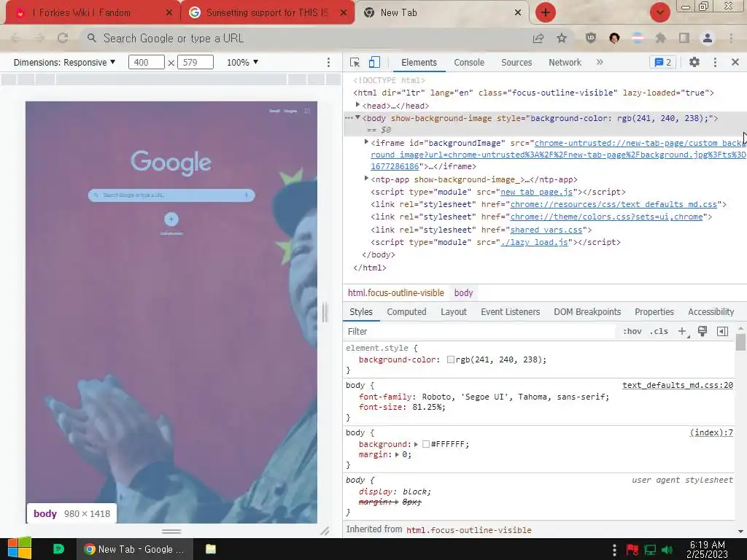The image size is (747, 560).
Task: Edit the viewport height field 579
Action: pos(196,63)
